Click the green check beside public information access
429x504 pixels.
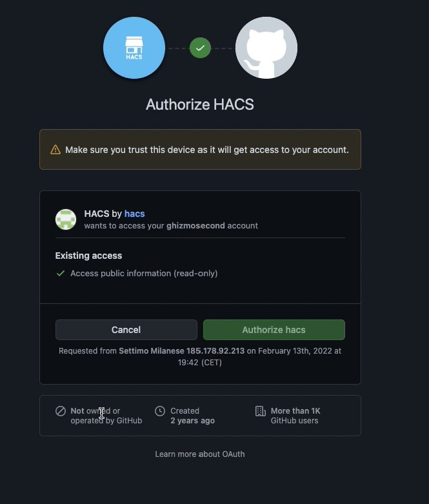61,273
